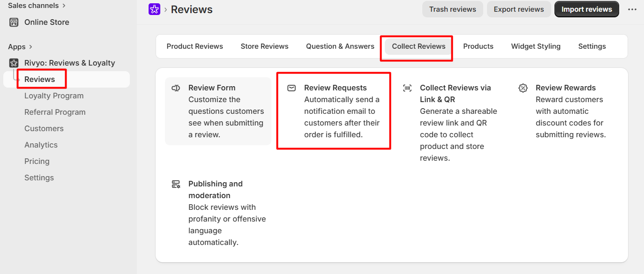The height and width of the screenshot is (274, 644).
Task: Switch to the Product Reviews tab
Action: click(x=195, y=46)
